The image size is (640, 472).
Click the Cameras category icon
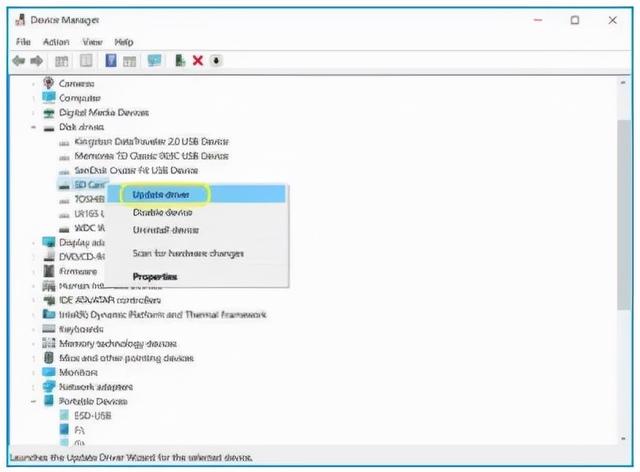click(x=49, y=83)
